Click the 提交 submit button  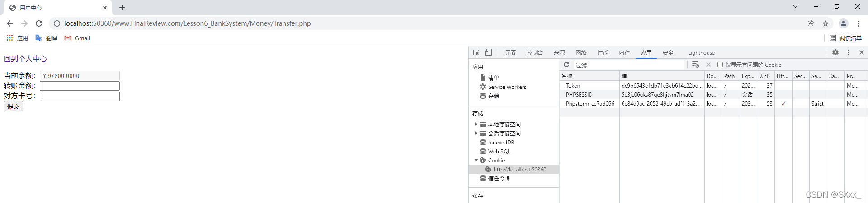[x=13, y=106]
